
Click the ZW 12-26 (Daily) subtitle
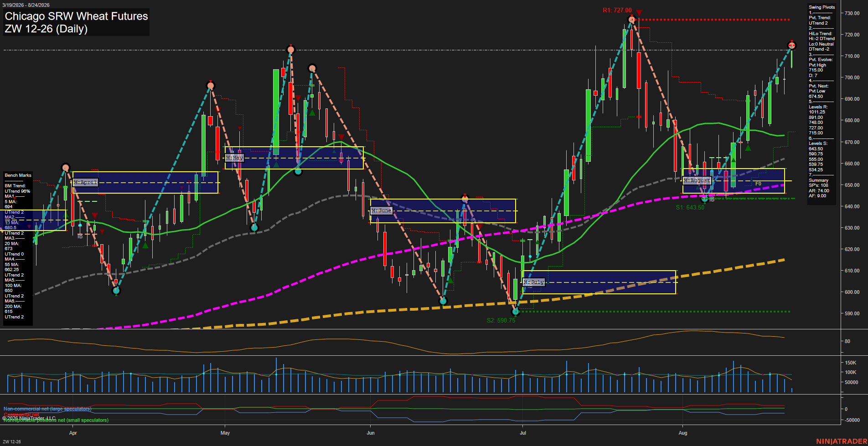pyautogui.click(x=46, y=29)
